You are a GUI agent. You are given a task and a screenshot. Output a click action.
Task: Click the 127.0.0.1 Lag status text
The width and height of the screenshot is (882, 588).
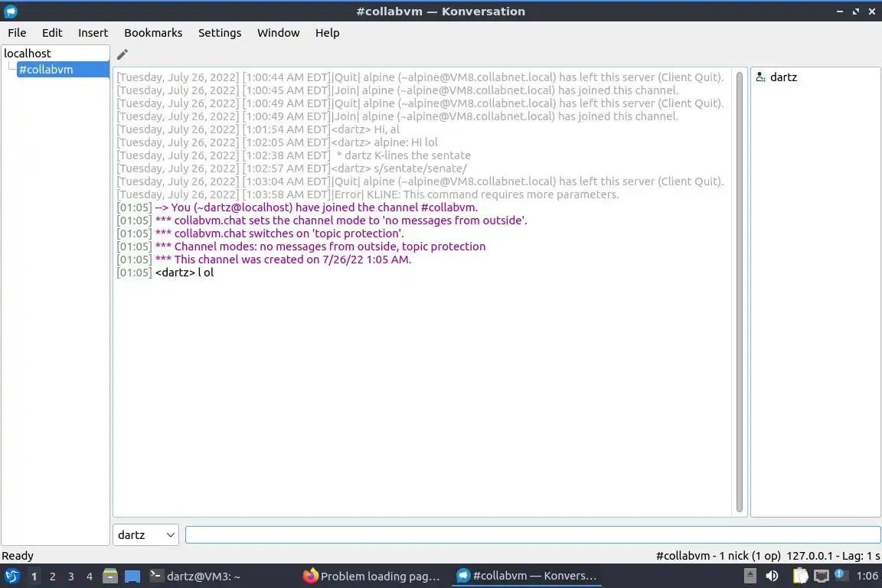[833, 556]
